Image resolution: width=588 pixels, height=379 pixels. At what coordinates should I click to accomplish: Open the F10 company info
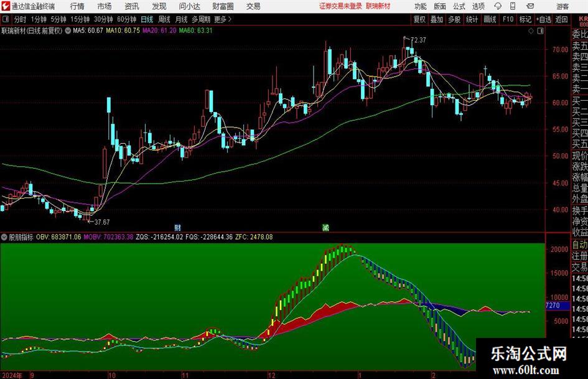[x=508, y=19]
